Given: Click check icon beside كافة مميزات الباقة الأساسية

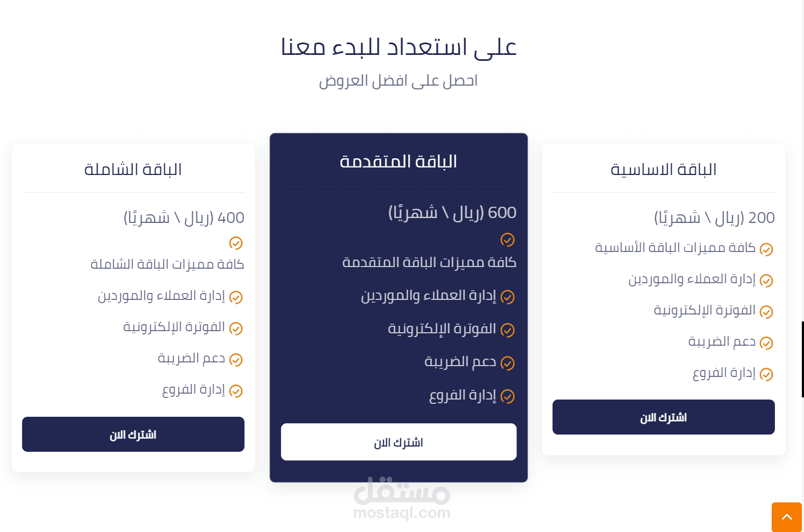Looking at the screenshot, I should [x=766, y=249].
